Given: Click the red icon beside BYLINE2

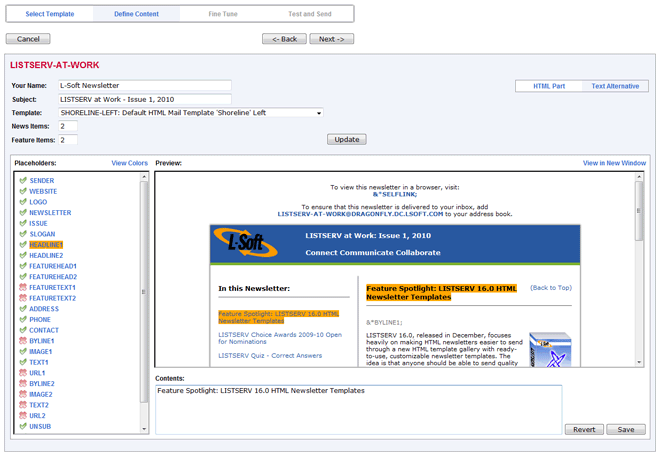Looking at the screenshot, I should click(23, 384).
